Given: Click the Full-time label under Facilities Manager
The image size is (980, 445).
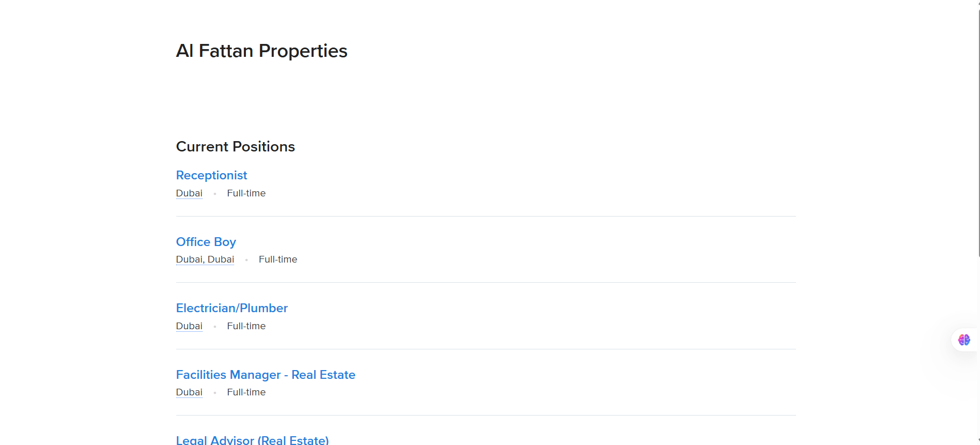Looking at the screenshot, I should [x=246, y=392].
